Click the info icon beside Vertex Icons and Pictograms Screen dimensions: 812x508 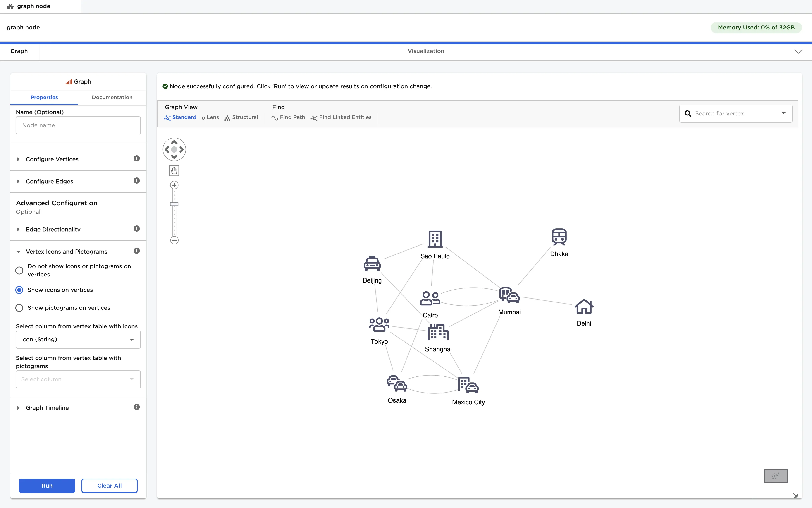click(x=136, y=251)
